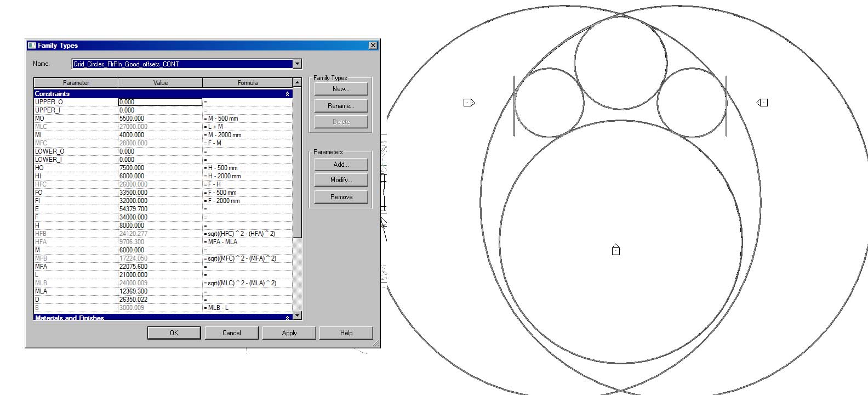868x395 pixels.
Task: Close the Family Types dialog
Action: [373, 46]
